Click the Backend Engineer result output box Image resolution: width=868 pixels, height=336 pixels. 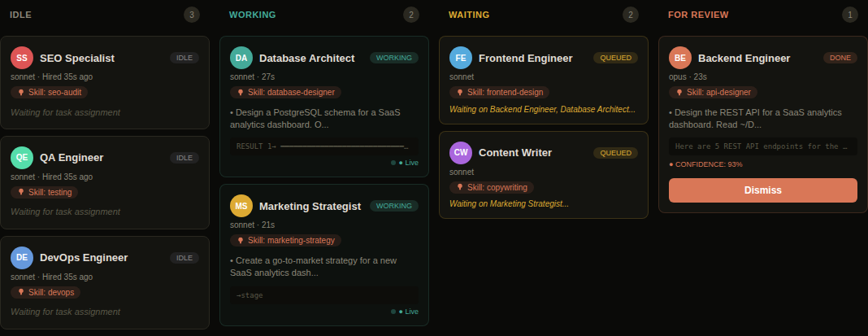762,146
